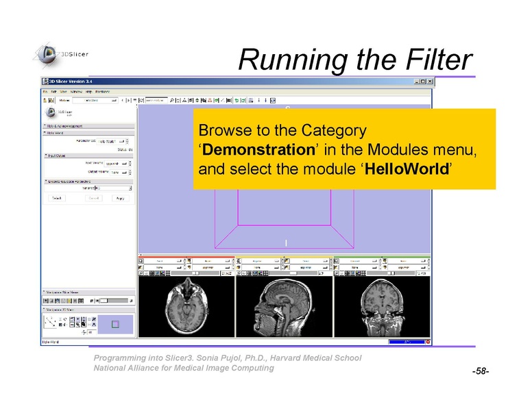The height and width of the screenshot is (411, 532).
Task: Click the Cancel button
Action: pyautogui.click(x=94, y=198)
